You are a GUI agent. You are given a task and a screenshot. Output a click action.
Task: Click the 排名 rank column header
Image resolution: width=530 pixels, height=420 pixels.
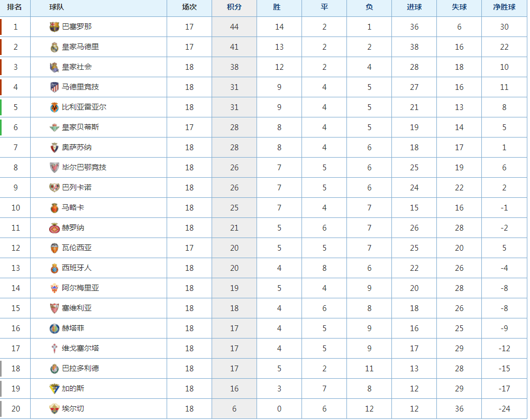[14, 7]
